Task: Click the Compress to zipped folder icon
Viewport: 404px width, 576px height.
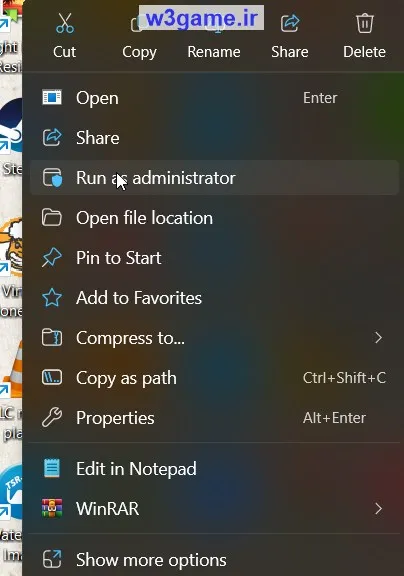Action: [52, 338]
